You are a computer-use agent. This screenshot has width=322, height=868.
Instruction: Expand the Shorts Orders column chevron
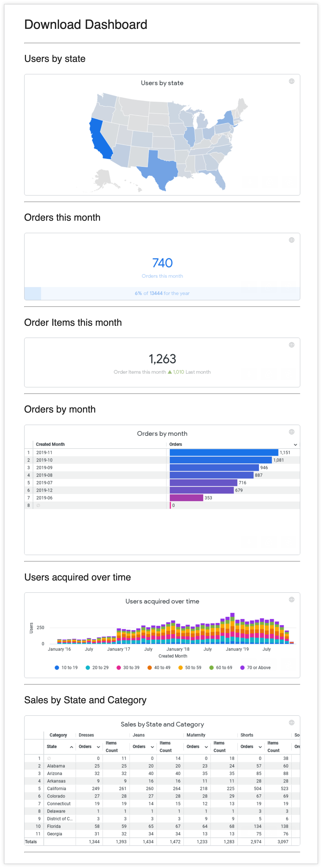[x=260, y=747]
